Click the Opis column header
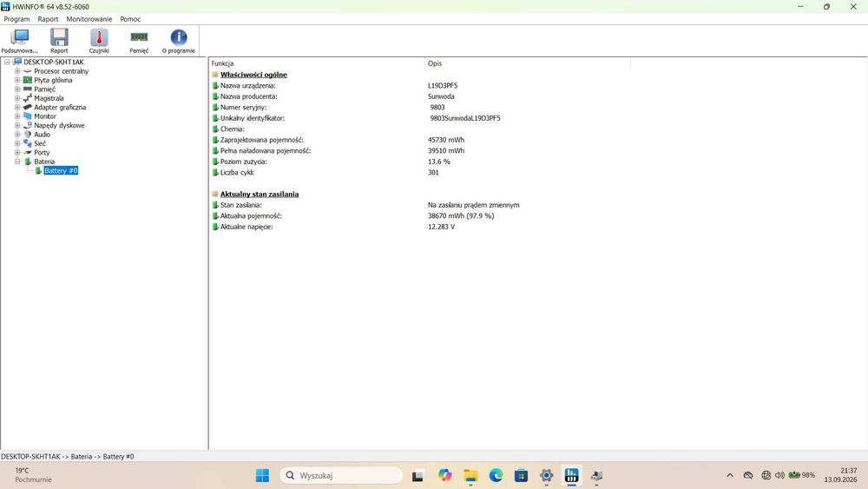This screenshot has height=489, width=868. 528,63
